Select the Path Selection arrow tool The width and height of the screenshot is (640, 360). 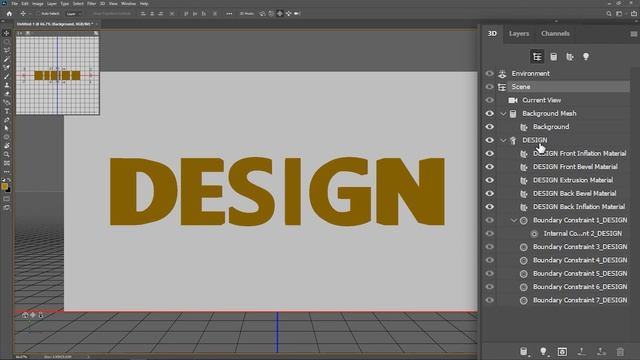point(7,128)
